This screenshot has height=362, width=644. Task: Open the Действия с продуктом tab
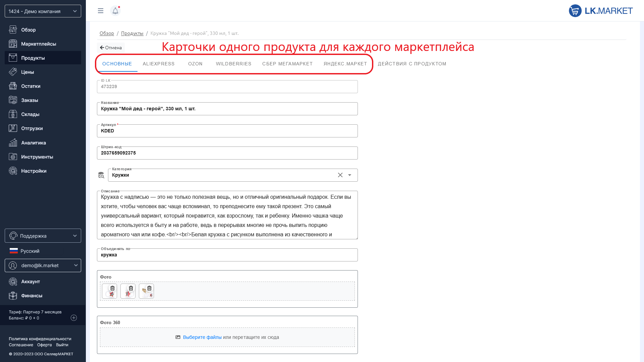[412, 64]
